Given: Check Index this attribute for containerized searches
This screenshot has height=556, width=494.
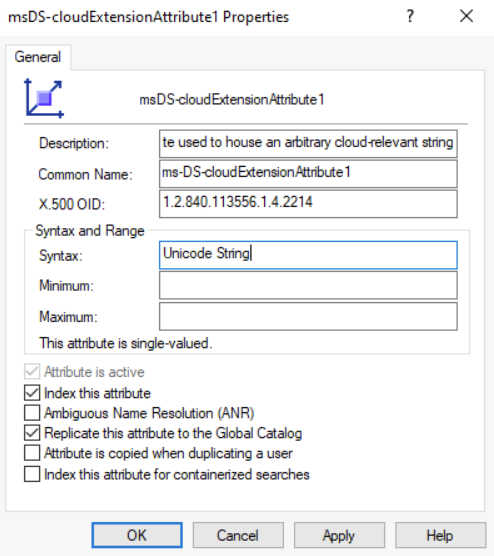Looking at the screenshot, I should 32,474.
